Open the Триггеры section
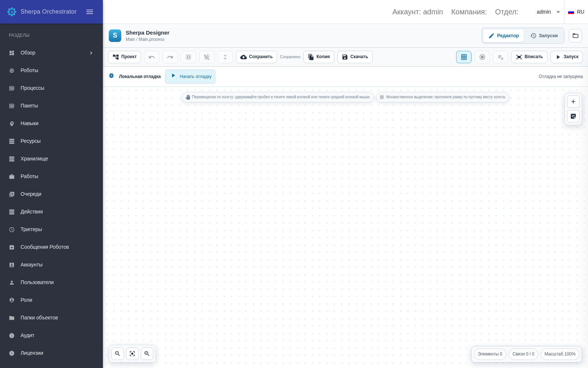The width and height of the screenshot is (588, 368). point(51,229)
